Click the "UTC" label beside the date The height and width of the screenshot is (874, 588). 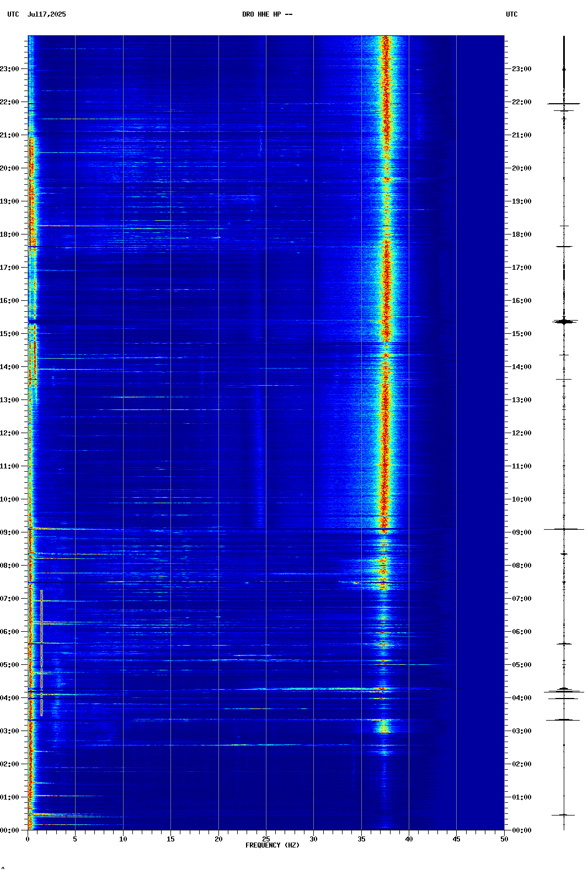point(13,14)
